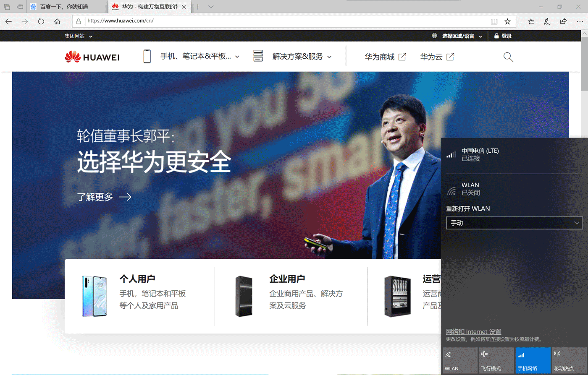Open the browser home page
588x375 pixels.
click(x=57, y=21)
